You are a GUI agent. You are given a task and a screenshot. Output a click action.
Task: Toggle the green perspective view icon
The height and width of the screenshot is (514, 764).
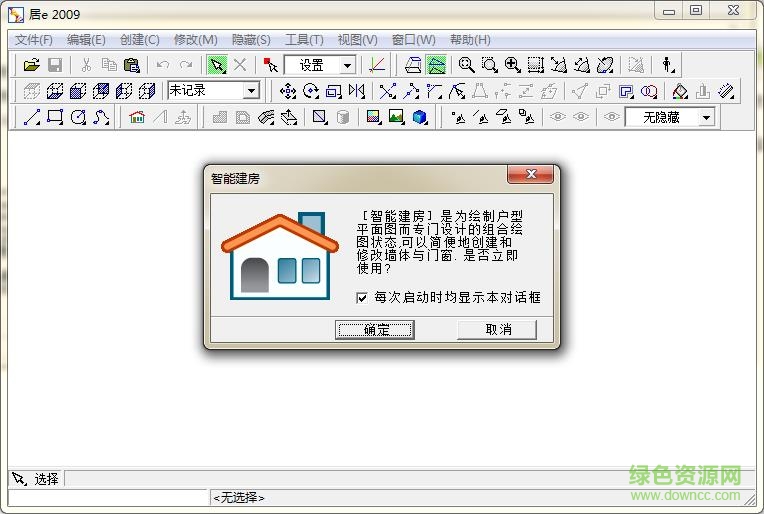[437, 65]
